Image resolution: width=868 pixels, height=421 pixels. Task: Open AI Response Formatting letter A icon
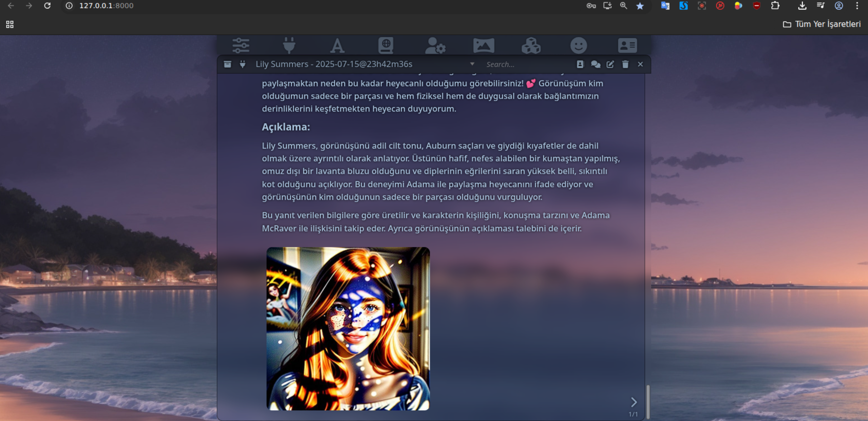coord(337,45)
